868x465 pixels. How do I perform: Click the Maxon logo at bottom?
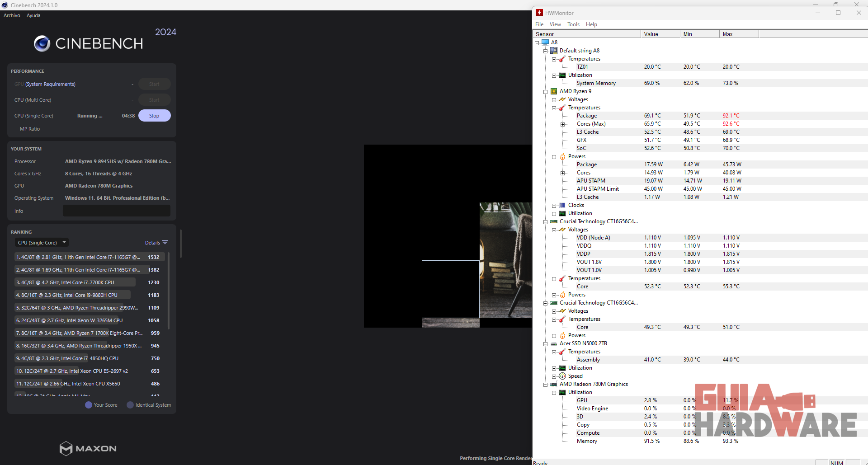coord(88,448)
